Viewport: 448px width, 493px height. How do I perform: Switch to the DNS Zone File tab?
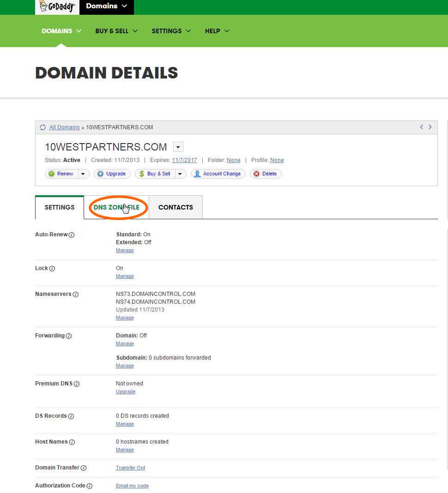click(116, 207)
